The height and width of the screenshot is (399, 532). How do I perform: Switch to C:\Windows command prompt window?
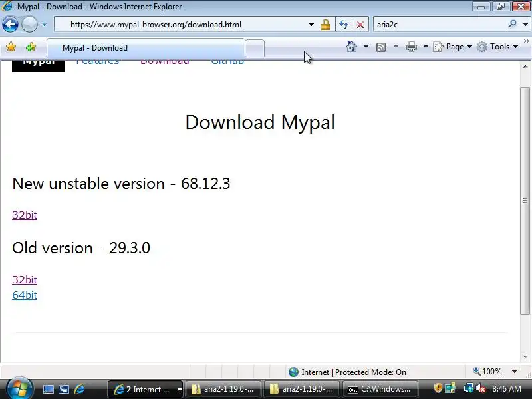click(x=380, y=389)
